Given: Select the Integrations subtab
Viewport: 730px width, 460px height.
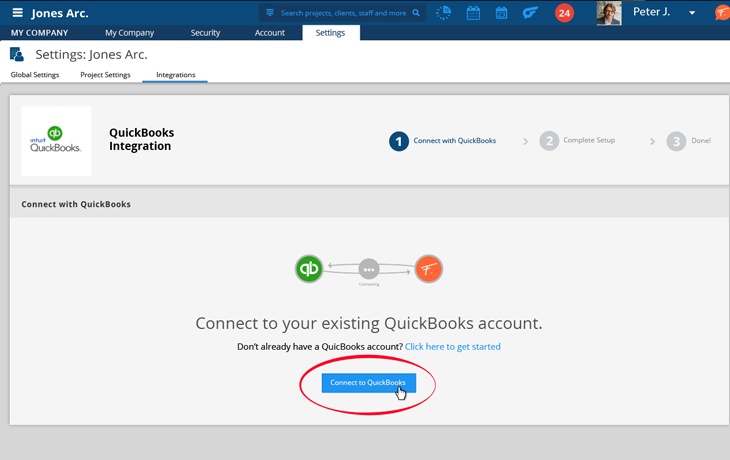Looking at the screenshot, I should (x=176, y=74).
